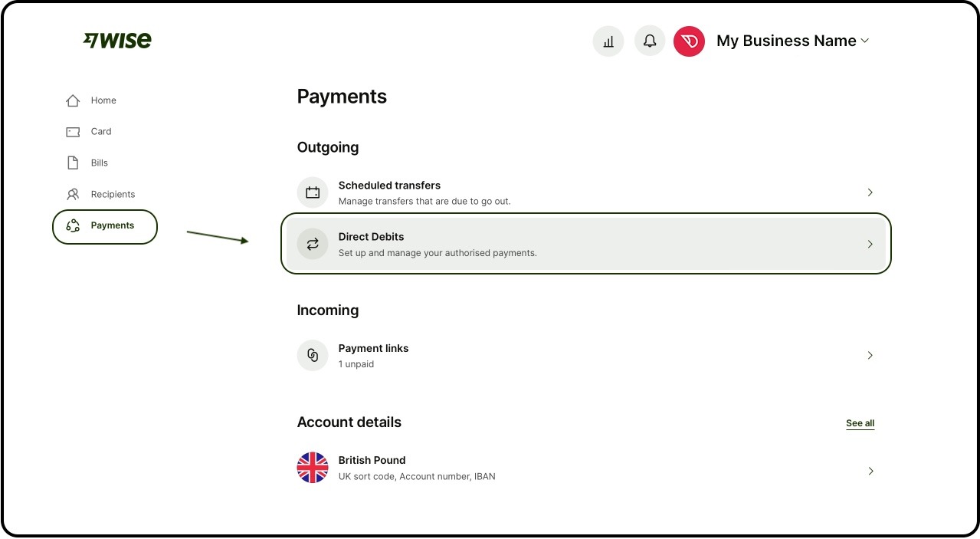980x539 pixels.
Task: Click the Wise logo
Action: (117, 41)
